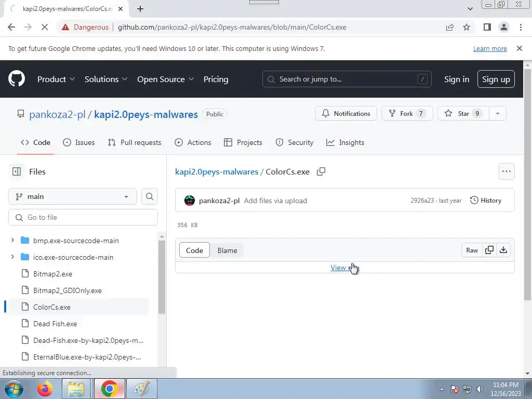
Task: Open the Code repository tab
Action: [35, 142]
